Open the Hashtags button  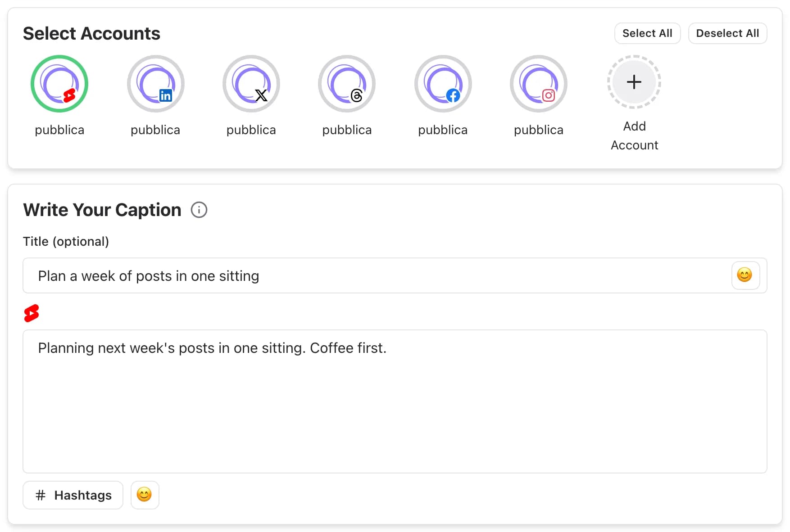coord(73,495)
